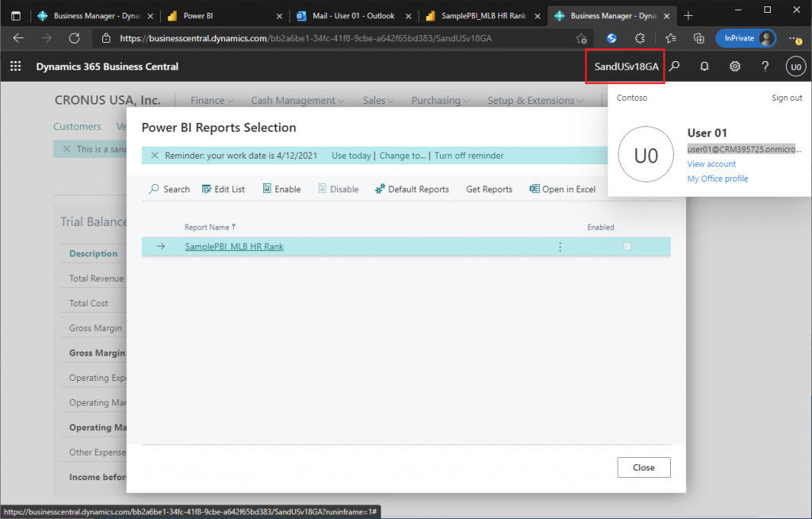This screenshot has height=519, width=812.
Task: Open SamplePBI_MLB HR Rank report link
Action: (x=234, y=247)
